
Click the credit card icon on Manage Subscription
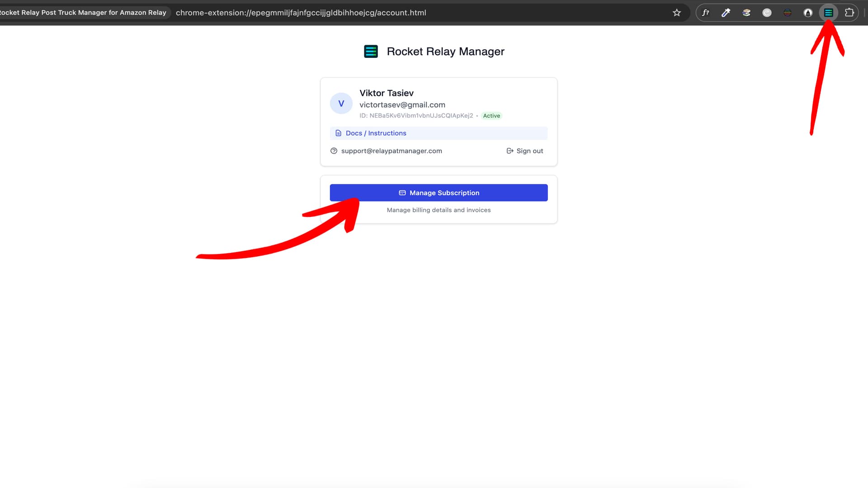(x=402, y=193)
